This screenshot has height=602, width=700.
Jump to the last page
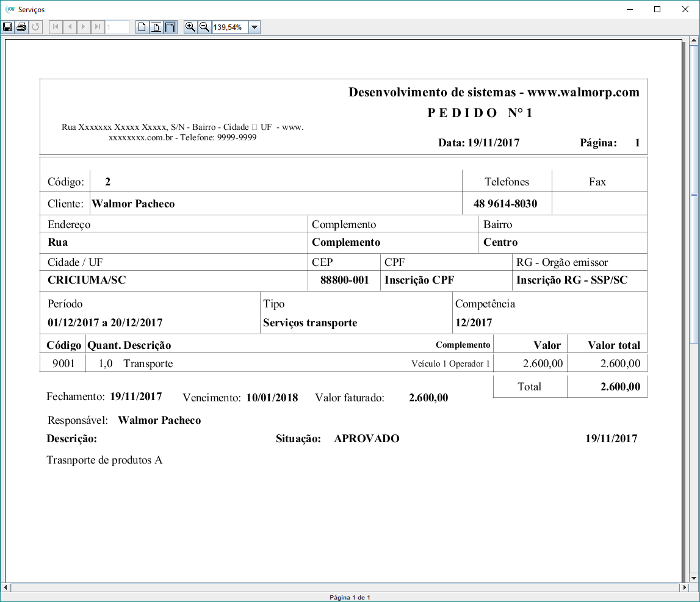(x=98, y=27)
